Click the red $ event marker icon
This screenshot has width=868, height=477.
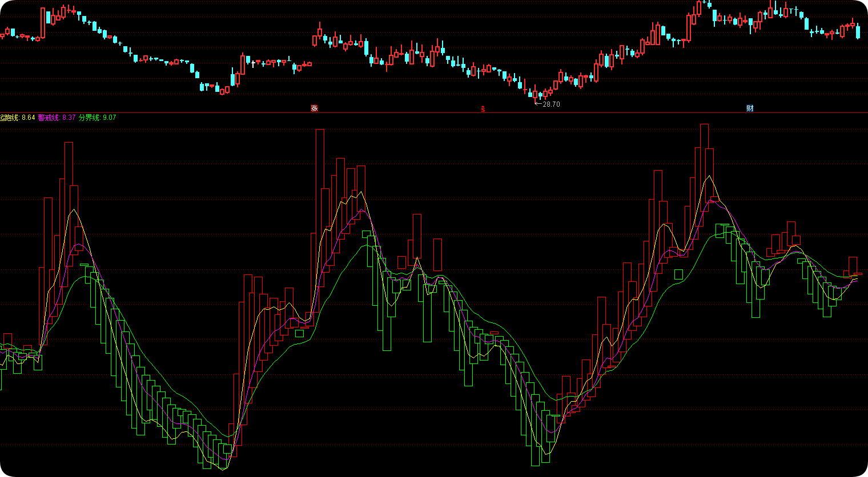[483, 108]
